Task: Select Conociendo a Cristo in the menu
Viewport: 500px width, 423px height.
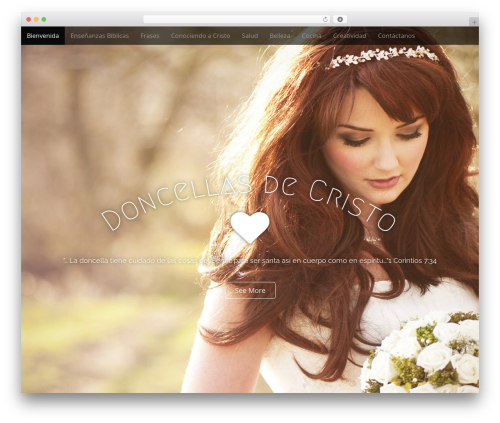Action: [200, 36]
